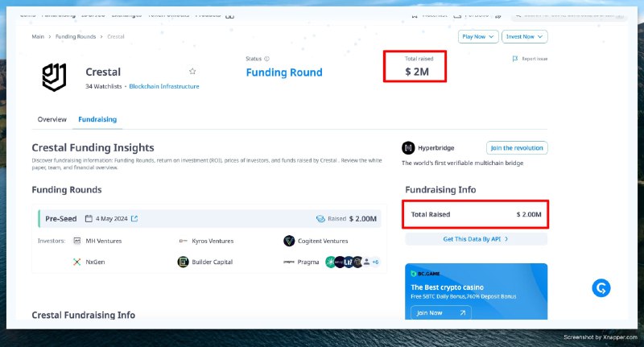Open Get This Data By API link
The width and height of the screenshot is (644, 347).
[476, 239]
